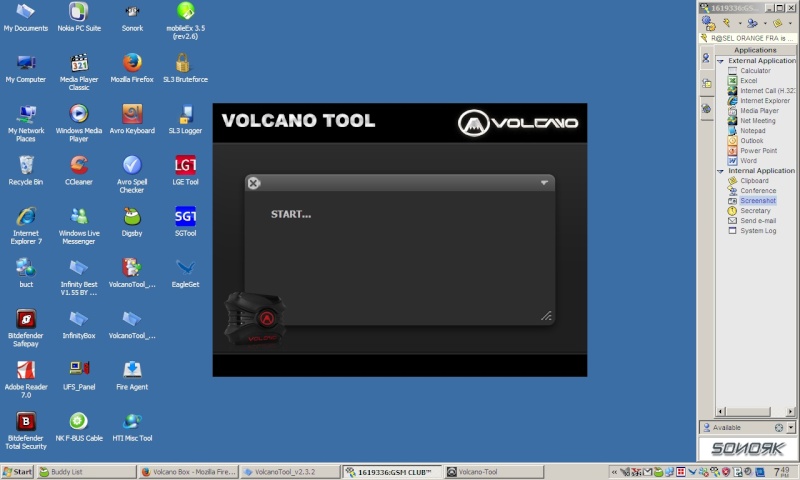This screenshot has width=800, height=480.
Task: Collapse External Application tree group
Action: click(x=720, y=61)
